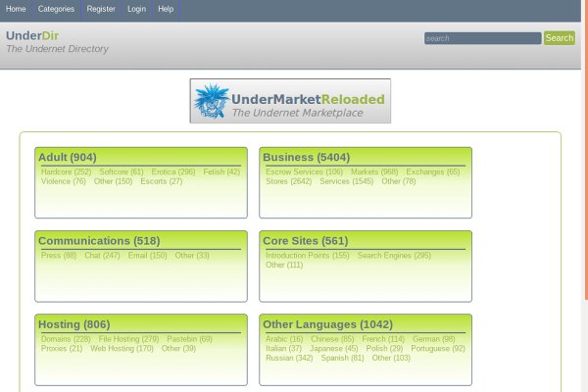Open the Login page
The width and height of the screenshot is (588, 392).
[x=137, y=9]
